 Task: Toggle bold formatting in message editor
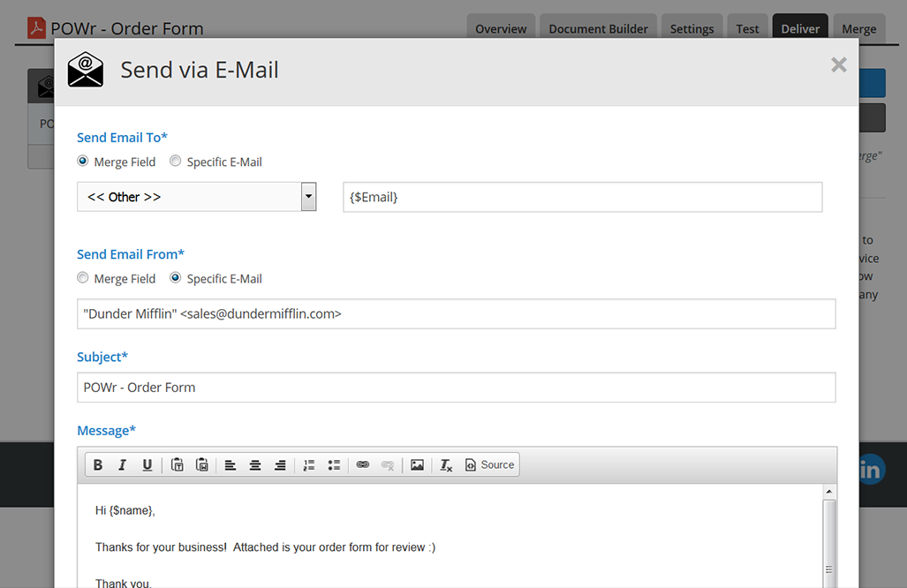[x=98, y=465]
